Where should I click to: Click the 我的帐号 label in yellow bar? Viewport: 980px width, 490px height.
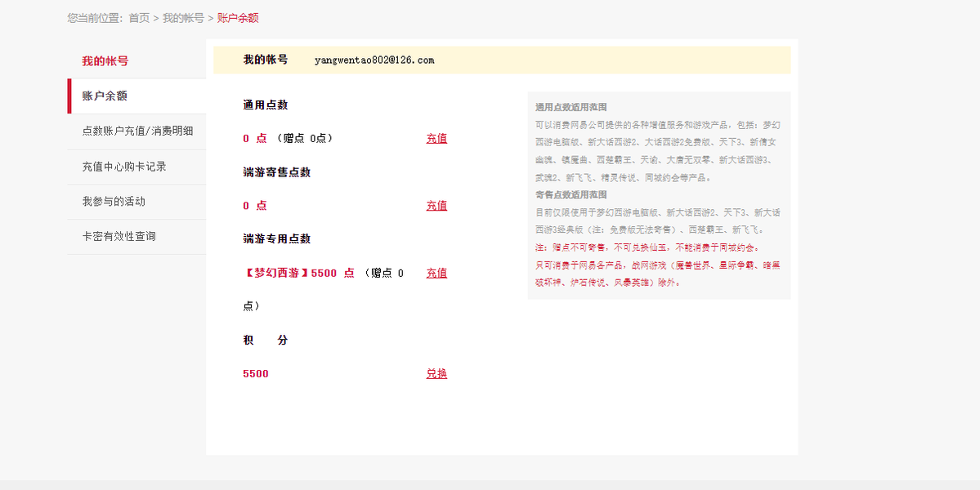tap(266, 60)
